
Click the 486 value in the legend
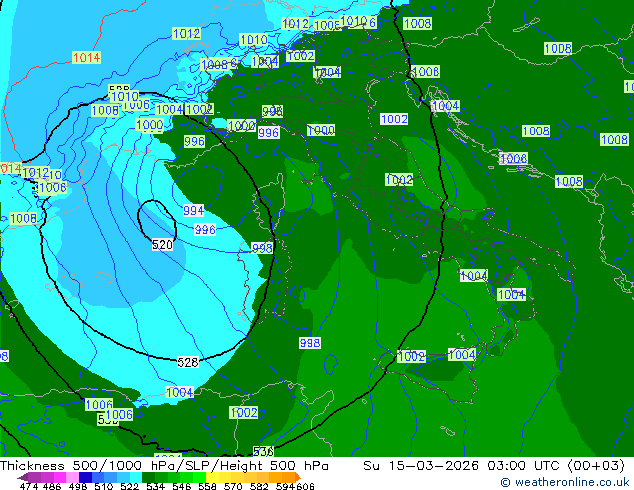pos(52,486)
